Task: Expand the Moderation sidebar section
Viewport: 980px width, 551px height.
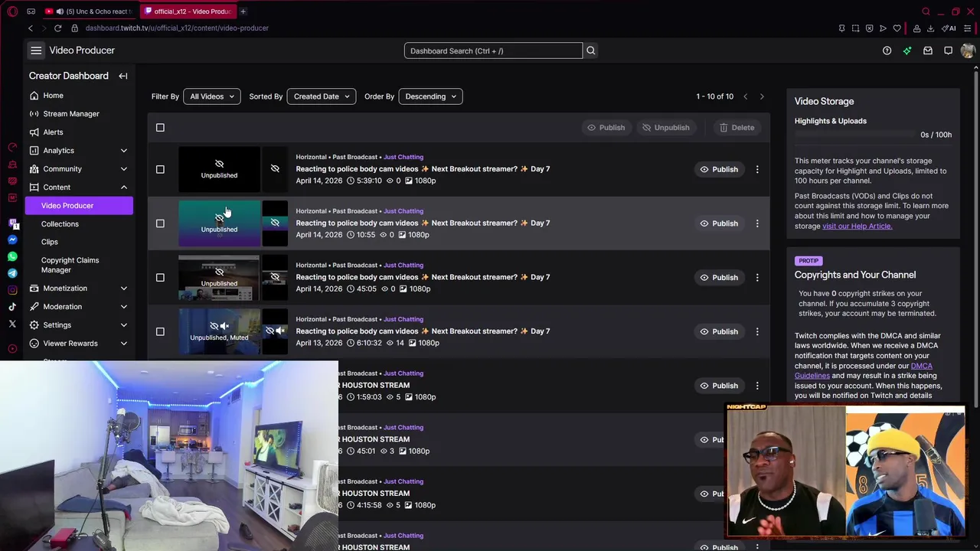Action: tap(79, 307)
